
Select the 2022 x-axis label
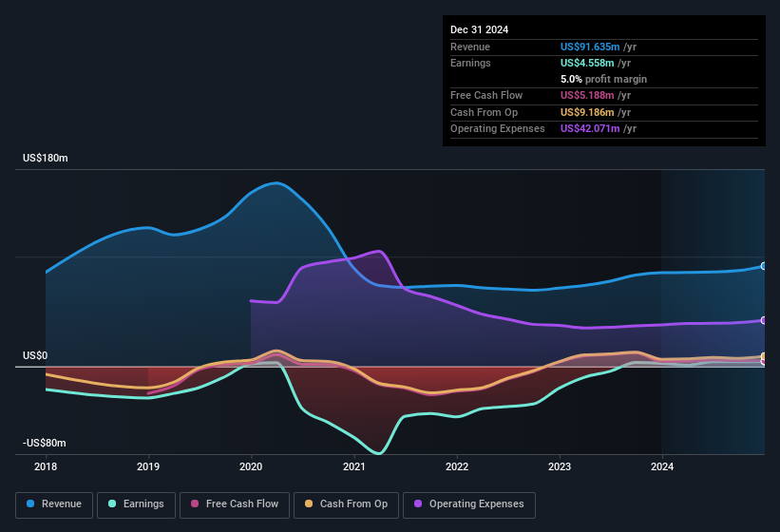457,466
